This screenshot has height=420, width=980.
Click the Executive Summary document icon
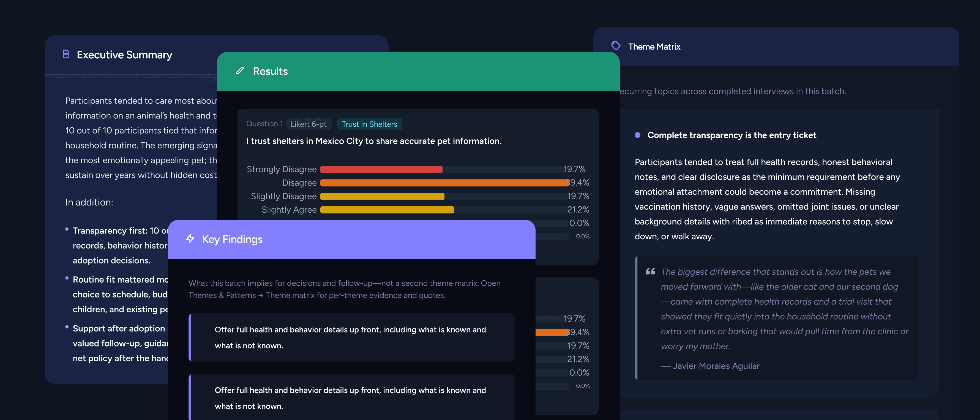click(66, 55)
